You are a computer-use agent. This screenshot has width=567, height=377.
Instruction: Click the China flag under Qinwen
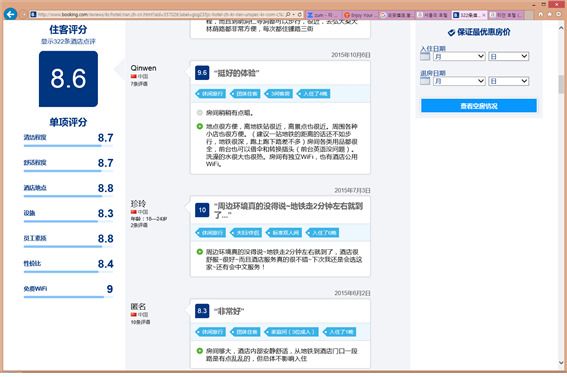click(133, 76)
